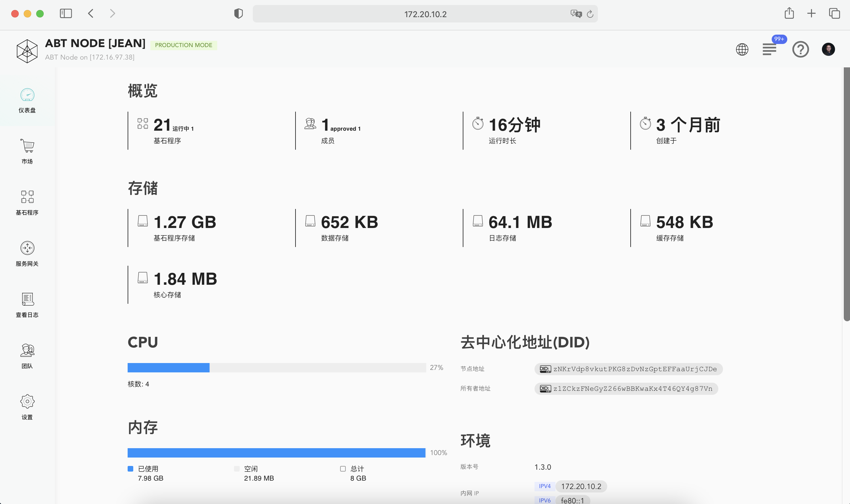Reload the page in address bar
The image size is (850, 504).
pos(590,14)
